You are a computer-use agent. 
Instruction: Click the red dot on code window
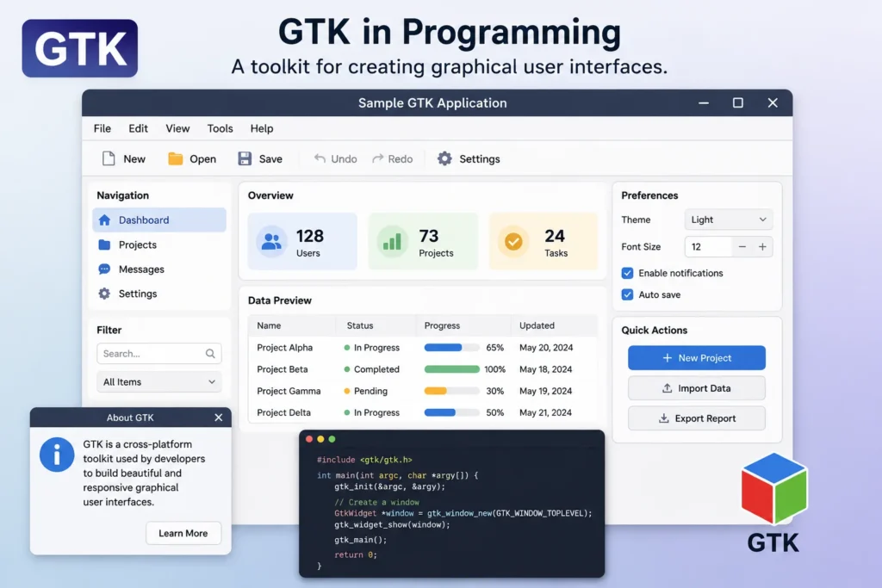click(x=309, y=439)
